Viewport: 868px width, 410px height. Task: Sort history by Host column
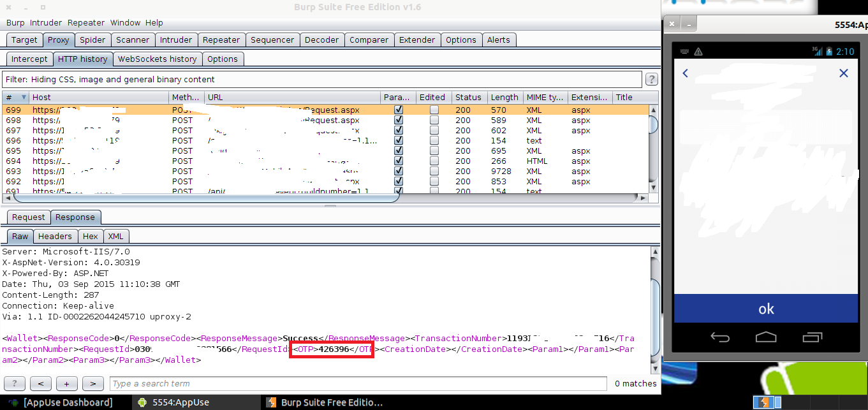99,97
